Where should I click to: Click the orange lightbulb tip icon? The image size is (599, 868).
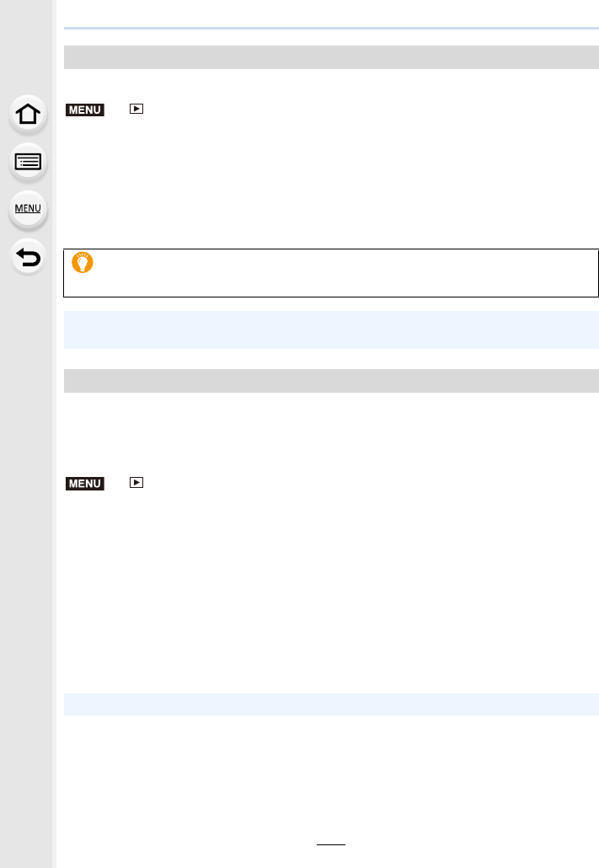point(83,262)
